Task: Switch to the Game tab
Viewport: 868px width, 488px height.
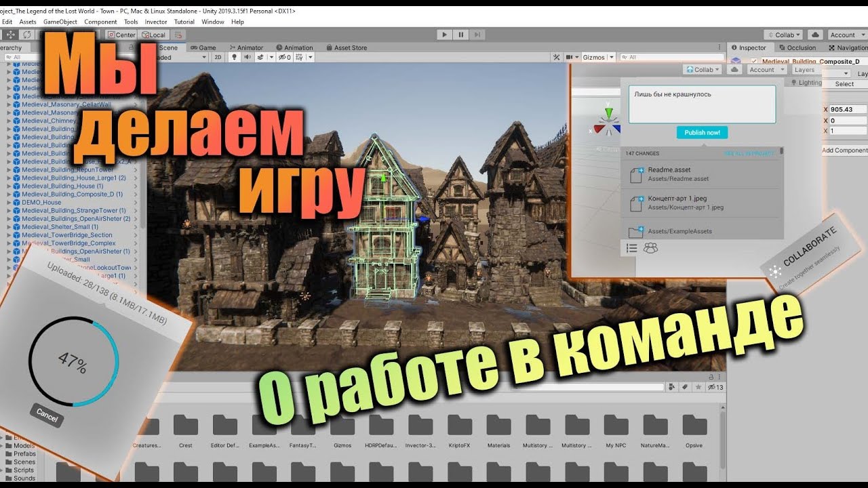Action: coord(202,47)
